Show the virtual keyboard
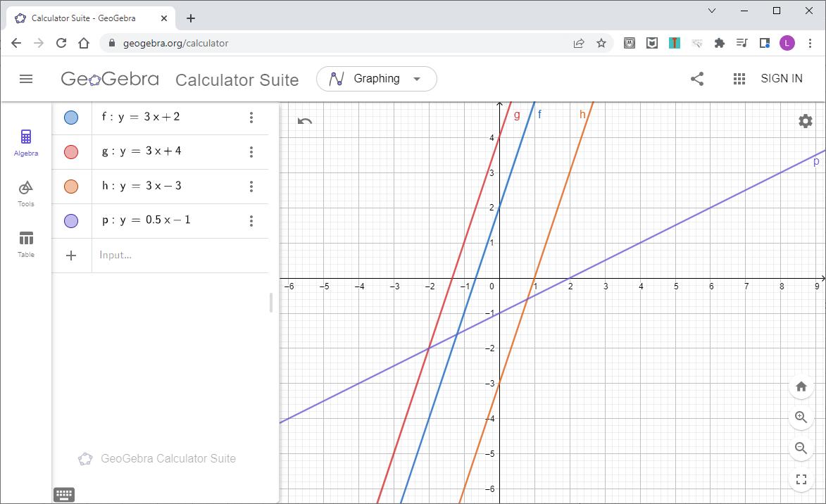826x504 pixels. [x=64, y=495]
